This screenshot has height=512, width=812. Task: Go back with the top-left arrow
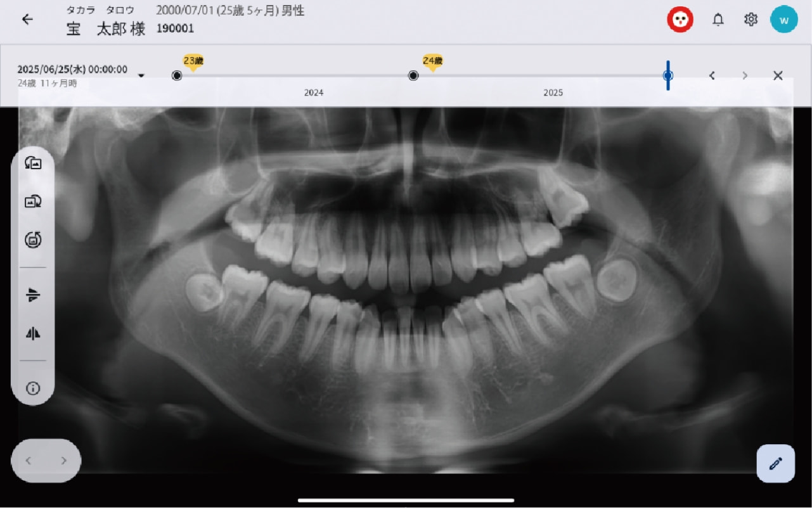tap(27, 19)
